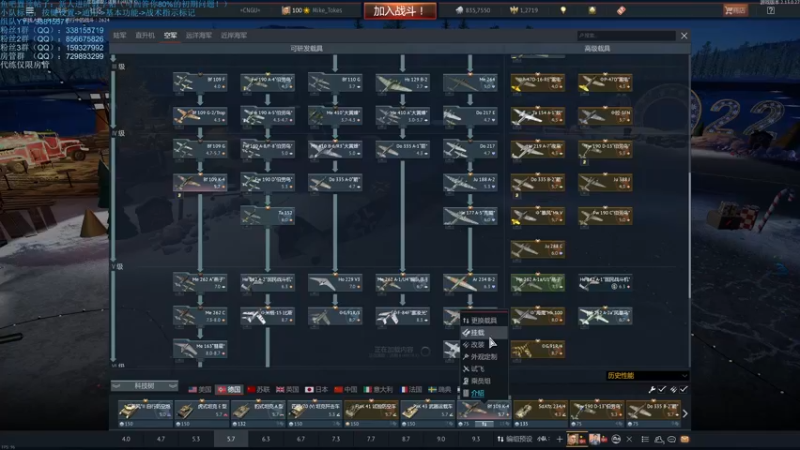The image size is (800, 450).
Task: Select the 意大利 Italy nation flag
Action: [378, 389]
